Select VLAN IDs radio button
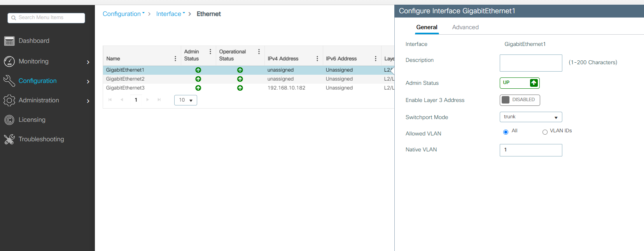 545,132
